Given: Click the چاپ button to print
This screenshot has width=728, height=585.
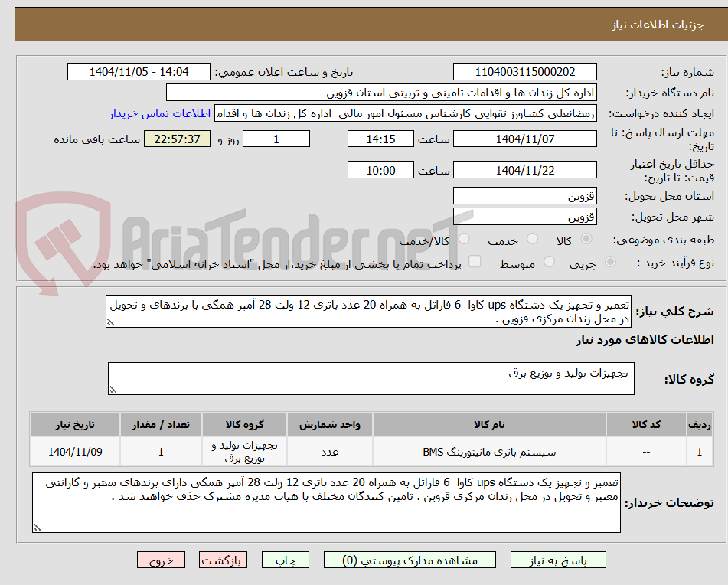Looking at the screenshot, I should (285, 560).
